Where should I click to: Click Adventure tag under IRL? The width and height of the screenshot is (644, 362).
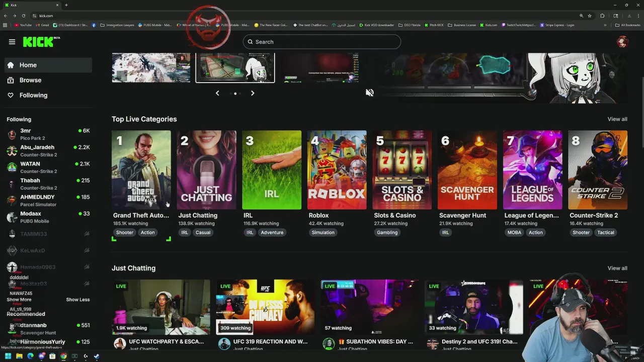pyautogui.click(x=272, y=232)
